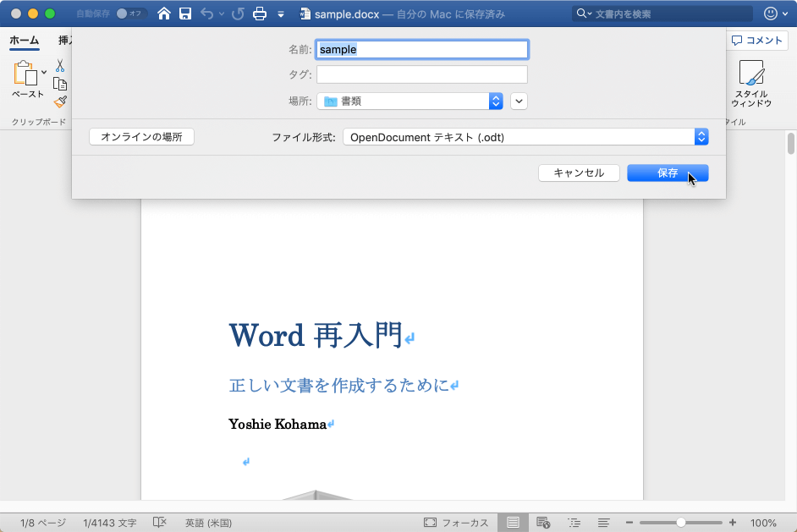Expand the save dialog with chevron button
797x532 pixels.
click(x=519, y=101)
